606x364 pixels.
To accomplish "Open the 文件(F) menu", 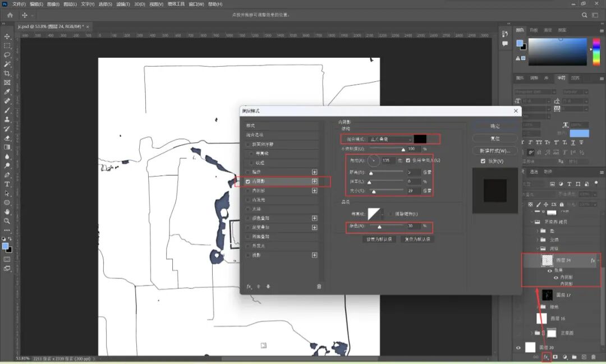I will click(19, 4).
